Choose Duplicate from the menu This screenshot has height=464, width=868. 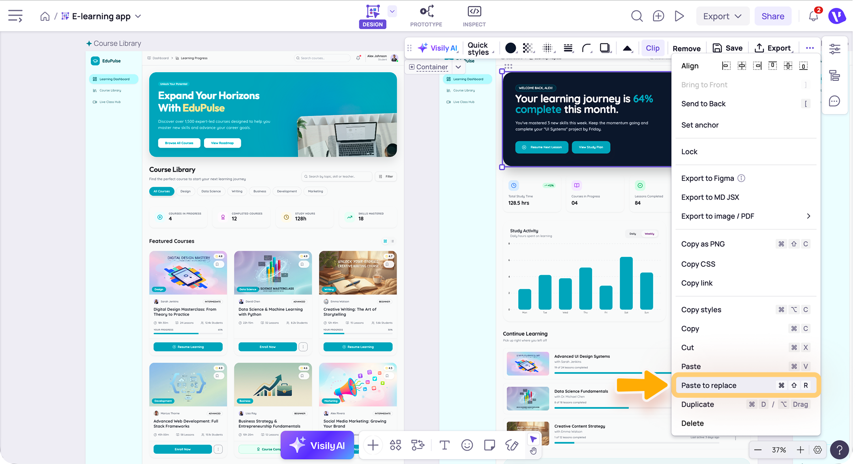(746, 404)
